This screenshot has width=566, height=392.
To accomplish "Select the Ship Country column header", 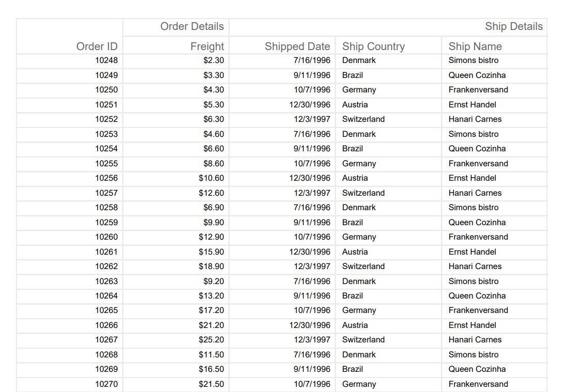I will (x=373, y=46).
